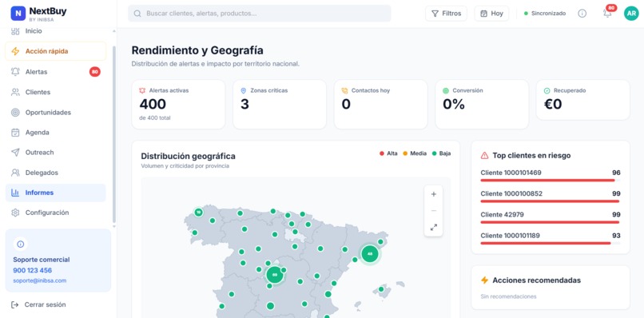Click the Acciones recomendadas bolt icon
The height and width of the screenshot is (318, 644).
(485, 280)
